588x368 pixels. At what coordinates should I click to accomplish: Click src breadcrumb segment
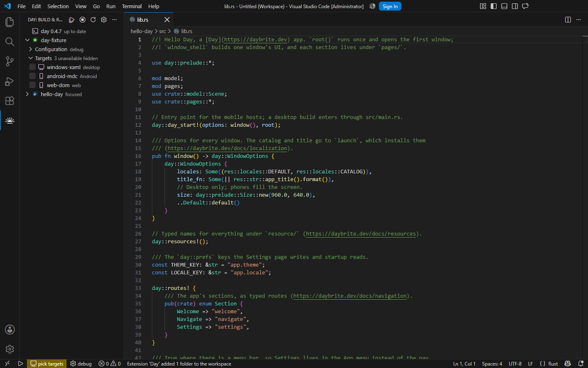coord(163,31)
